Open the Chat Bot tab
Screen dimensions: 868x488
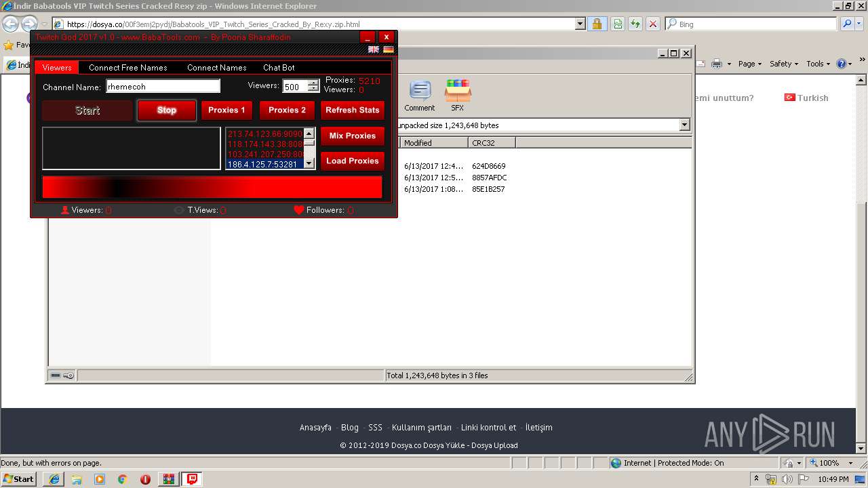pyautogui.click(x=279, y=67)
